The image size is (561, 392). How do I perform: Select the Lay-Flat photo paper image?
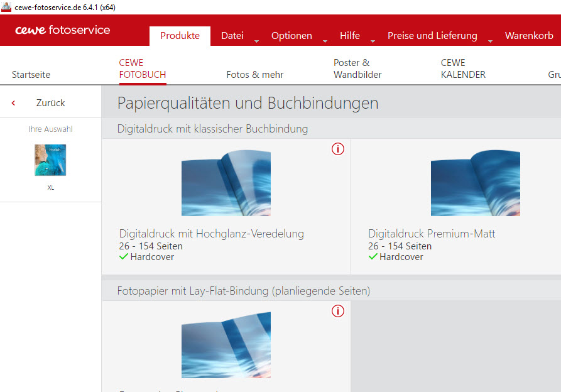(x=226, y=345)
